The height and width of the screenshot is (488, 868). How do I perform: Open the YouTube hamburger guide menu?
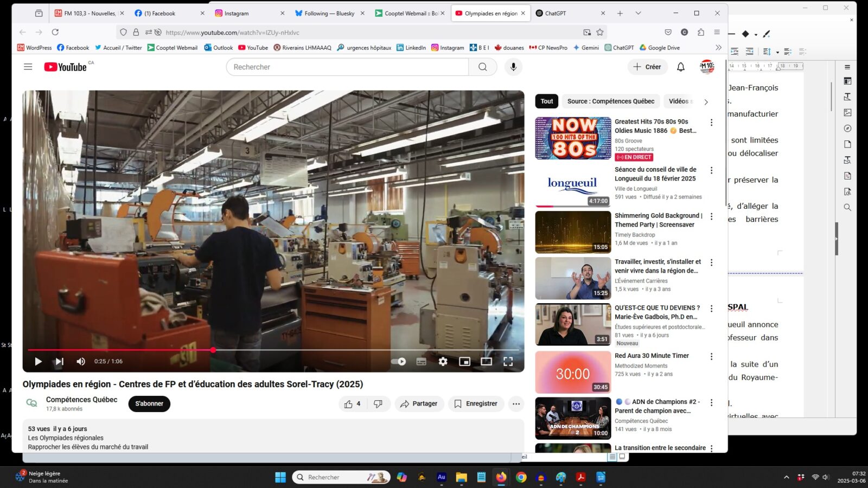[x=28, y=67]
